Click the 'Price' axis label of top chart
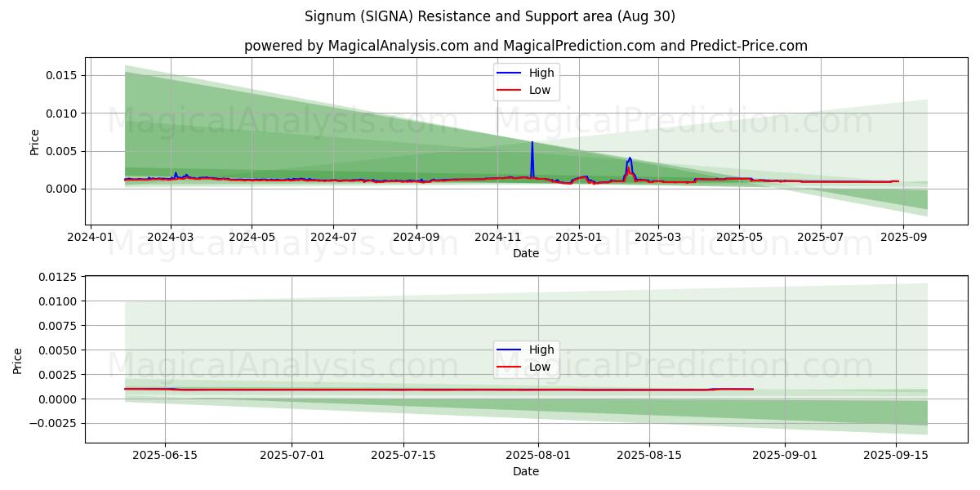The width and height of the screenshot is (980, 490). click(x=34, y=141)
